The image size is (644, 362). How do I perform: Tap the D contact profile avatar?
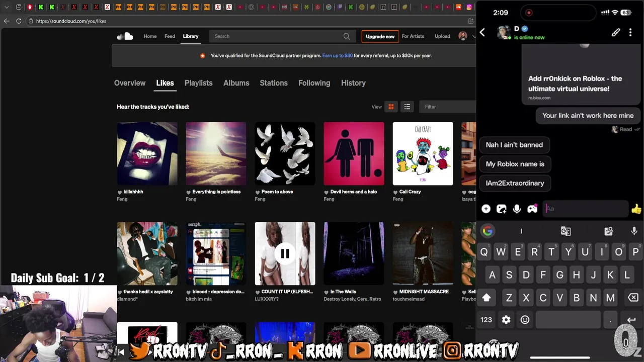point(504,33)
